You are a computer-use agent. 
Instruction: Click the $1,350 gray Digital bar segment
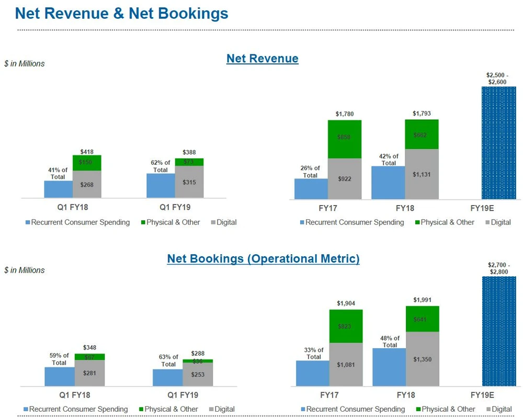click(x=422, y=359)
